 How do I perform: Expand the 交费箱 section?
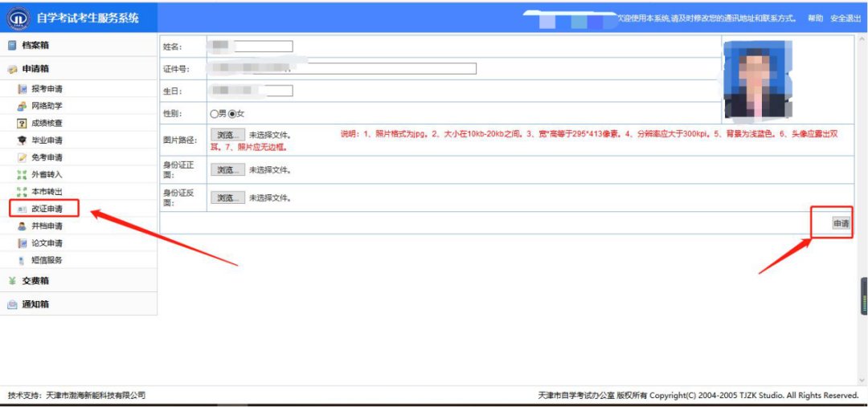[x=79, y=281]
